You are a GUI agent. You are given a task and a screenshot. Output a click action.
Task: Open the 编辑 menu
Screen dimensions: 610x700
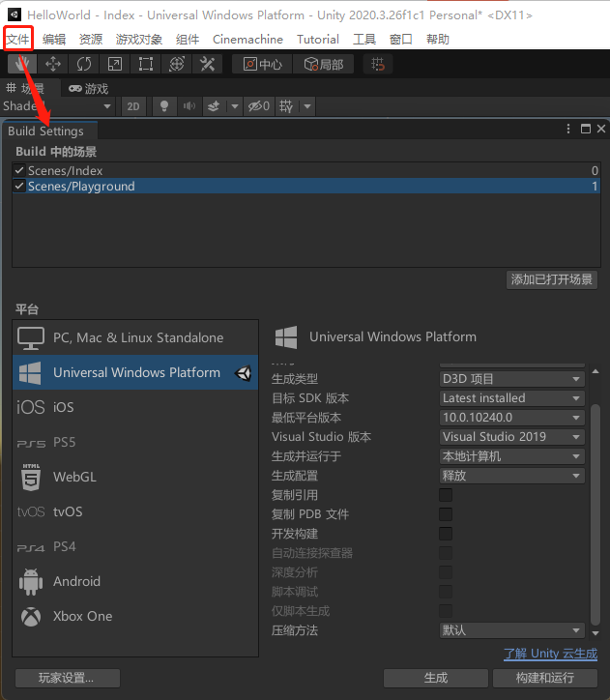point(54,40)
